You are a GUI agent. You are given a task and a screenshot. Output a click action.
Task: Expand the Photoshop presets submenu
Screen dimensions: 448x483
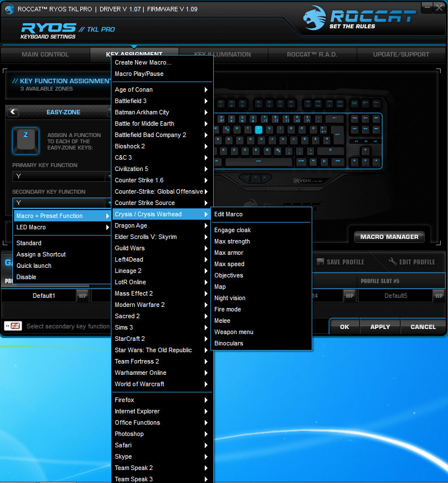(x=162, y=434)
